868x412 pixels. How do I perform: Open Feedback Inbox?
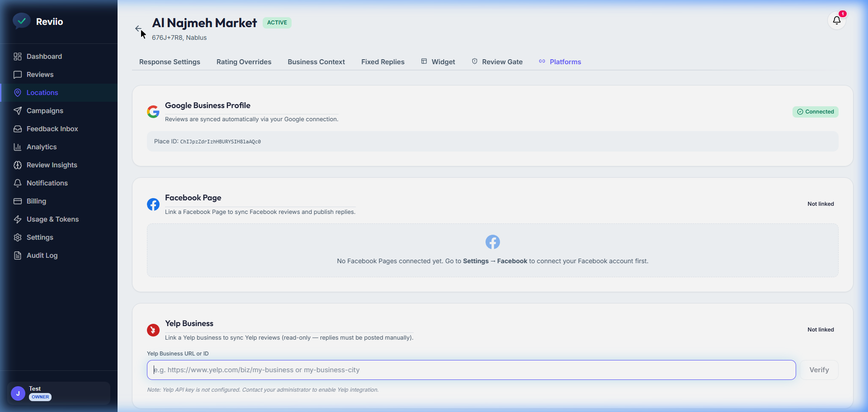tap(59, 129)
